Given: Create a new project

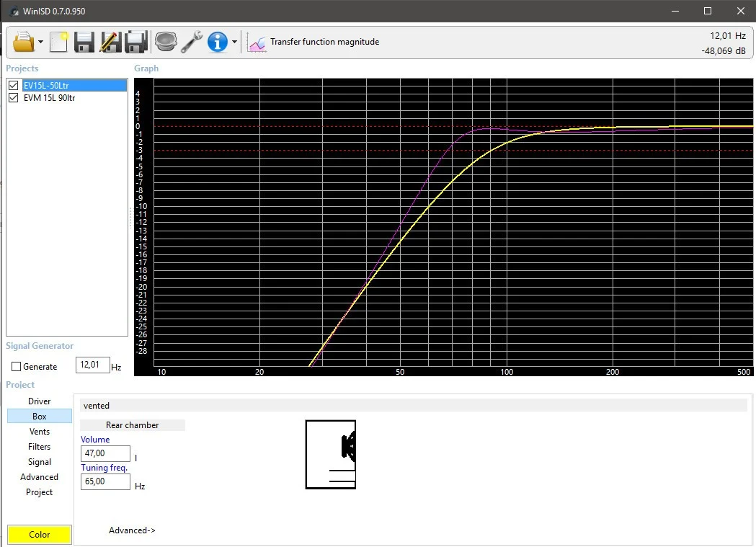Looking at the screenshot, I should (58, 42).
